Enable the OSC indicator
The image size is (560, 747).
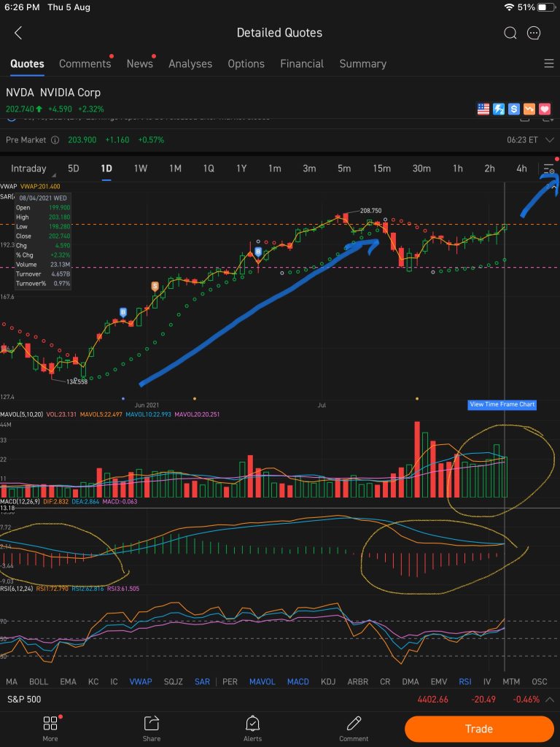tap(540, 682)
